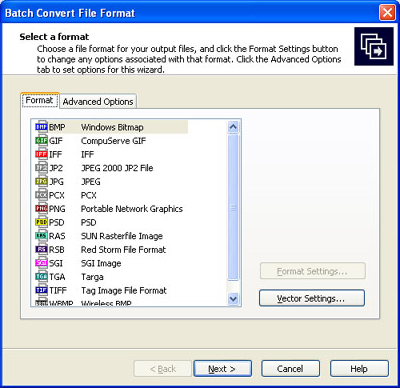
Task: Choose 'Portable Network Graphics' entry
Action: 132,209
